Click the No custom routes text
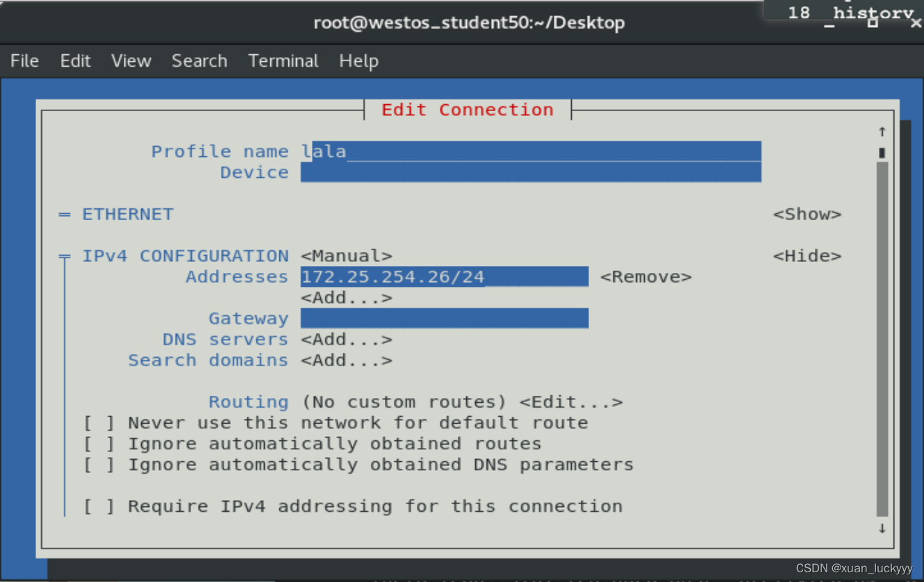924x582 pixels. (x=404, y=402)
